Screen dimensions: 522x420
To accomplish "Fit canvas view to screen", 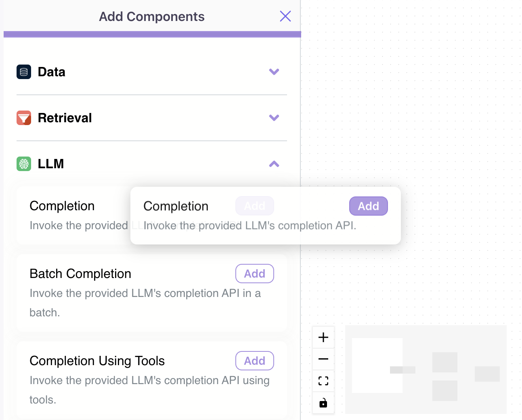I will tap(323, 381).
